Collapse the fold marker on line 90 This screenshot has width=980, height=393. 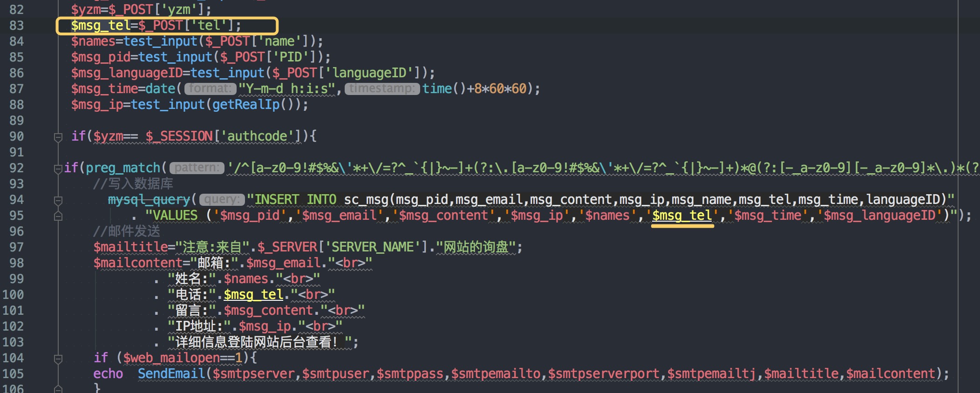click(x=58, y=137)
